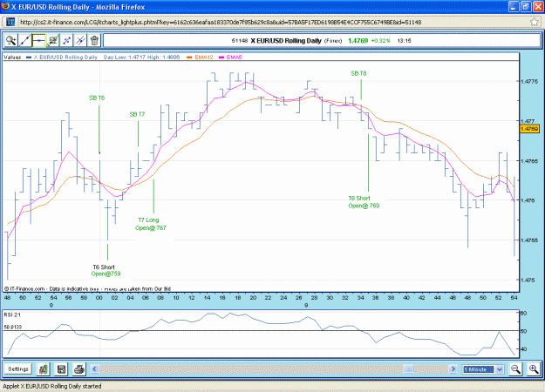Open the 1 Minute timeframe dropdown
Viewport: 545px width, 392px height.
(483, 369)
